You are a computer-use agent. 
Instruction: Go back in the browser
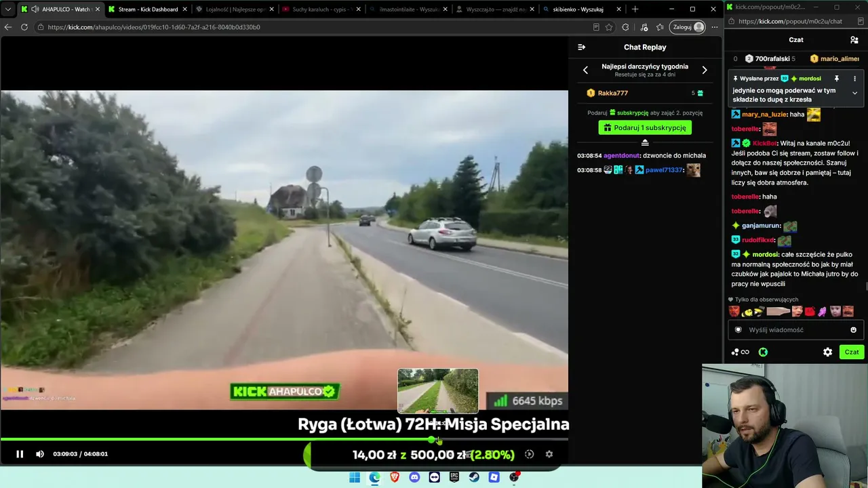tap(8, 27)
